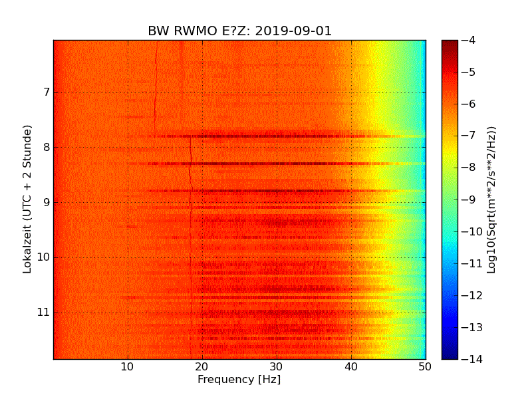Click the colorbar tick label '−6'
The image size is (532, 399).
point(469,104)
